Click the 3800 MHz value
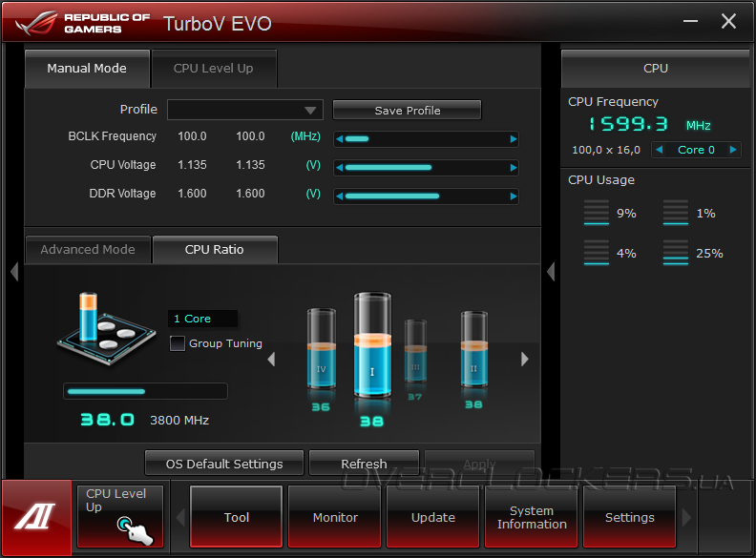 pos(179,421)
